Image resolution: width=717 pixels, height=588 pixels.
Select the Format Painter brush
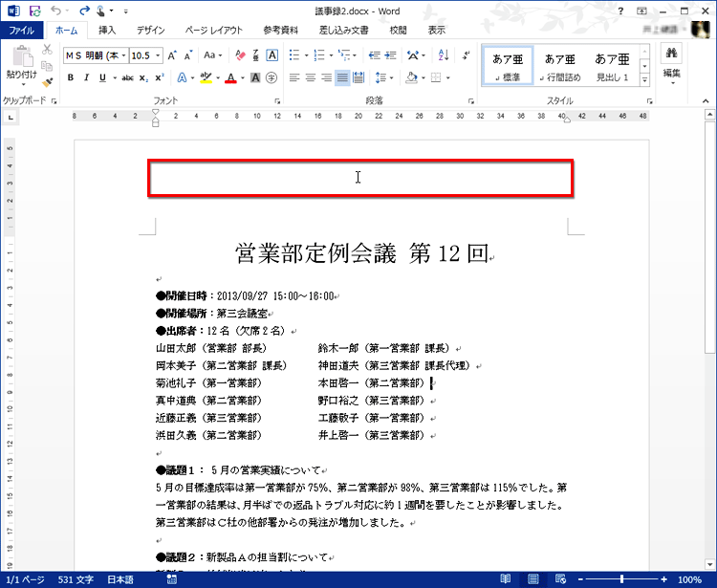(x=47, y=83)
